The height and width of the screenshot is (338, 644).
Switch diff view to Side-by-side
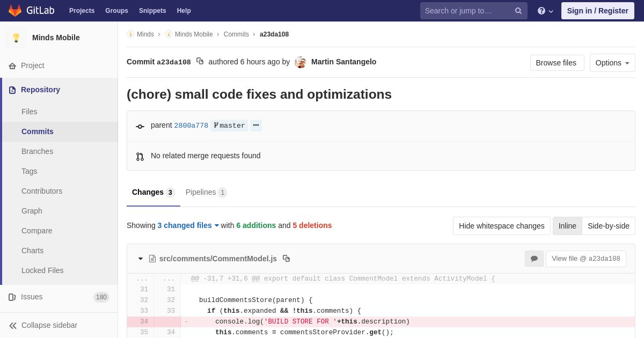pos(608,226)
